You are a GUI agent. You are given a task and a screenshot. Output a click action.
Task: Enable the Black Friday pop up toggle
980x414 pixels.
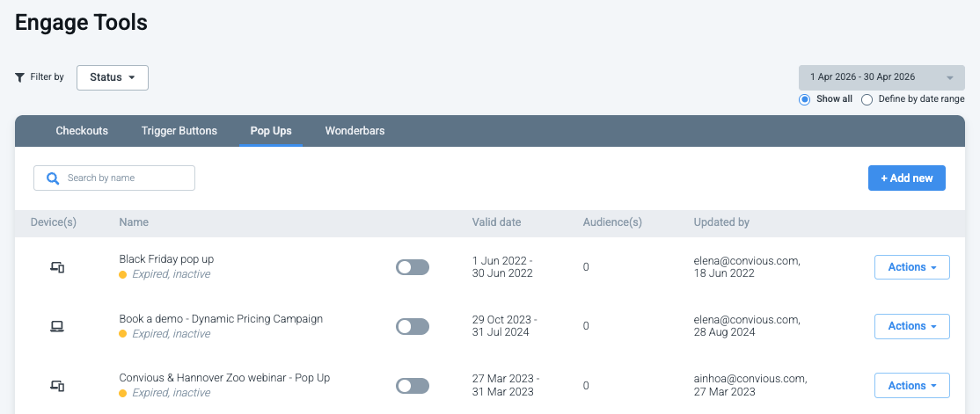tap(413, 267)
